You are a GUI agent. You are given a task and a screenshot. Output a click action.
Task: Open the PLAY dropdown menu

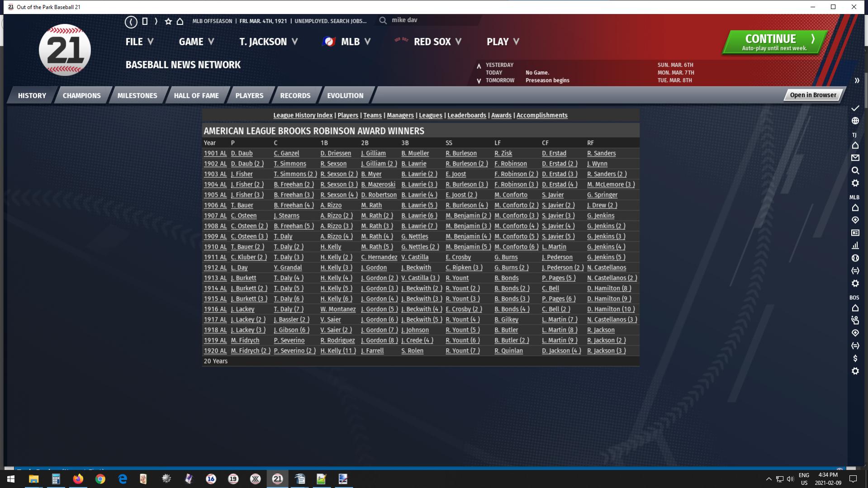(x=503, y=42)
